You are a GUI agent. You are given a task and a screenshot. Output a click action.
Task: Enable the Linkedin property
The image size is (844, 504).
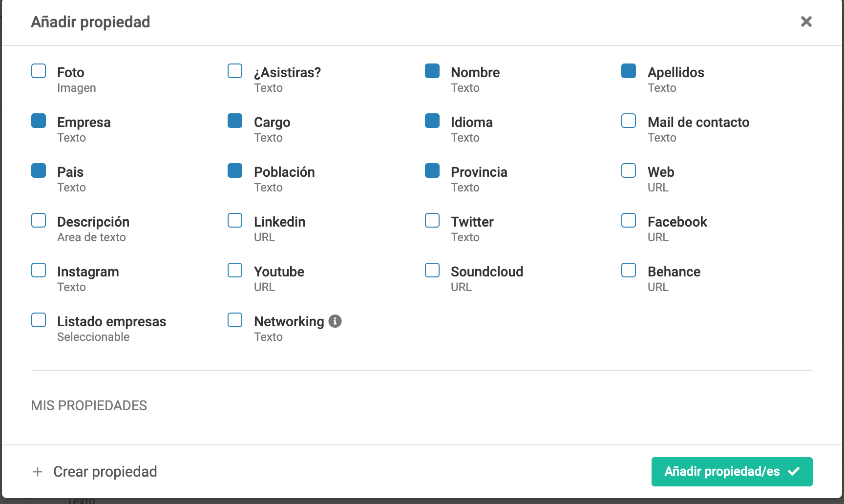tap(235, 220)
